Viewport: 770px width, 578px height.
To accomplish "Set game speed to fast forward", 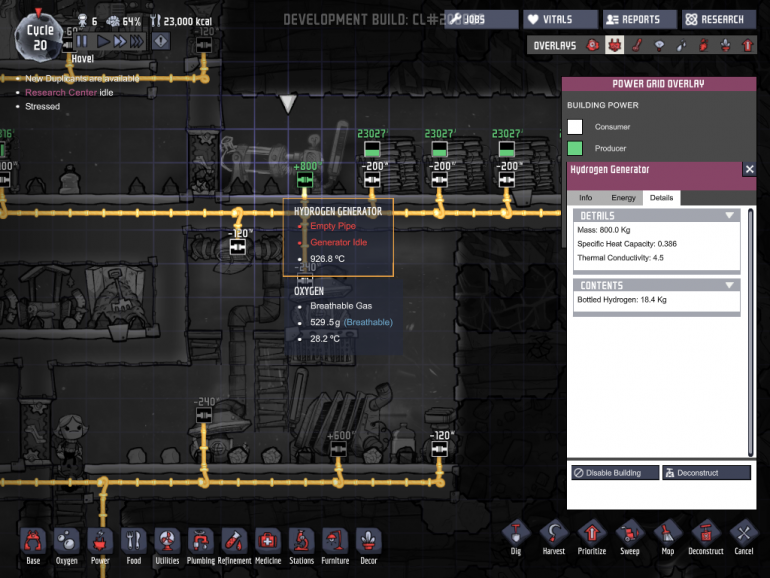I will [x=119, y=41].
